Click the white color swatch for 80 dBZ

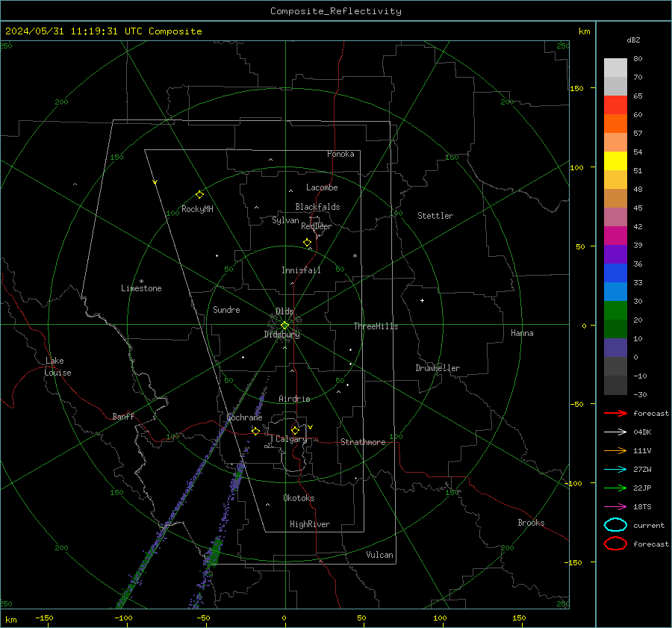point(615,67)
